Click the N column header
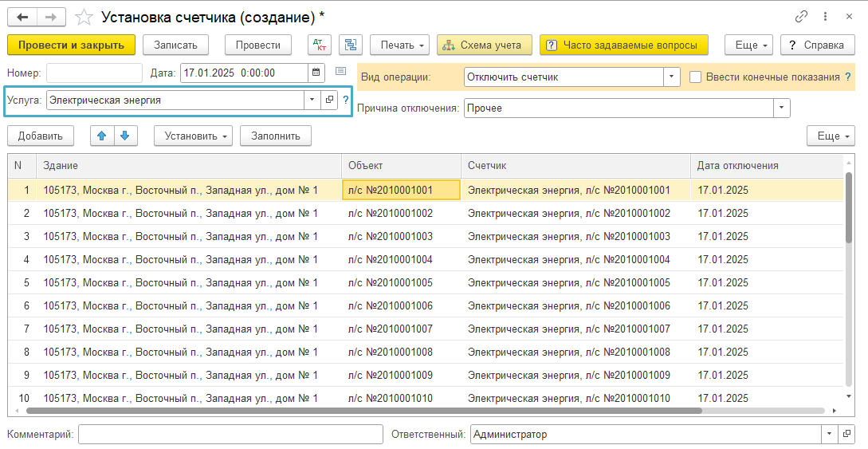868x449 pixels. 22,166
